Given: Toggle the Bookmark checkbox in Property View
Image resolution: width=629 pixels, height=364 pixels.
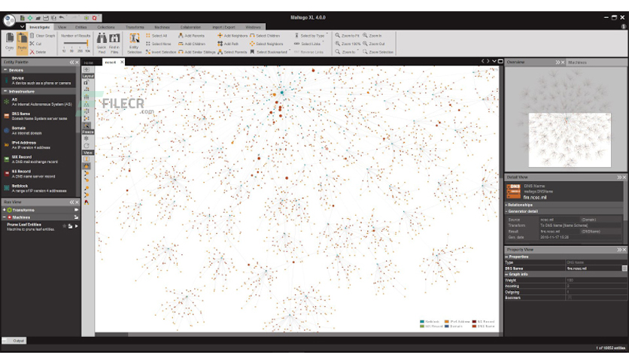Looking at the screenshot, I should [570, 298].
